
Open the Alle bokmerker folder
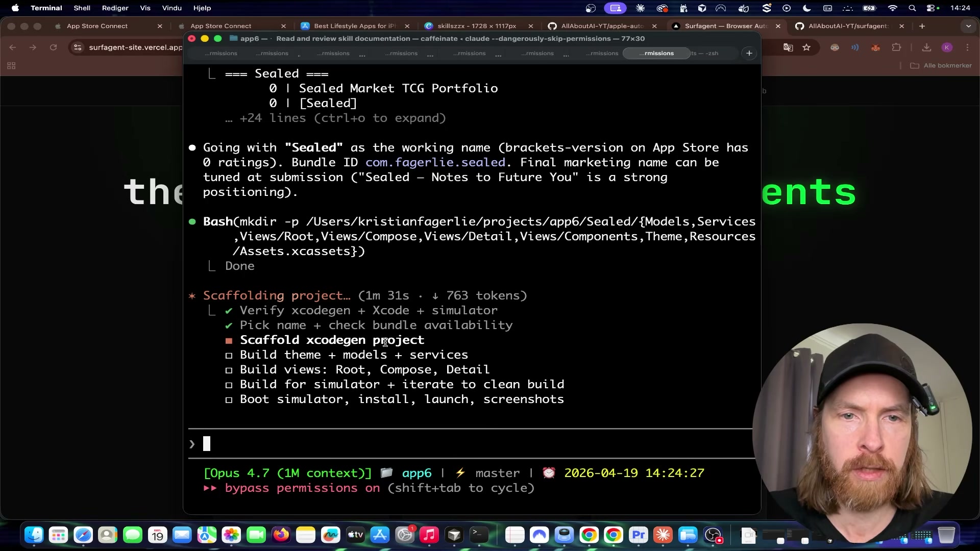941,65
